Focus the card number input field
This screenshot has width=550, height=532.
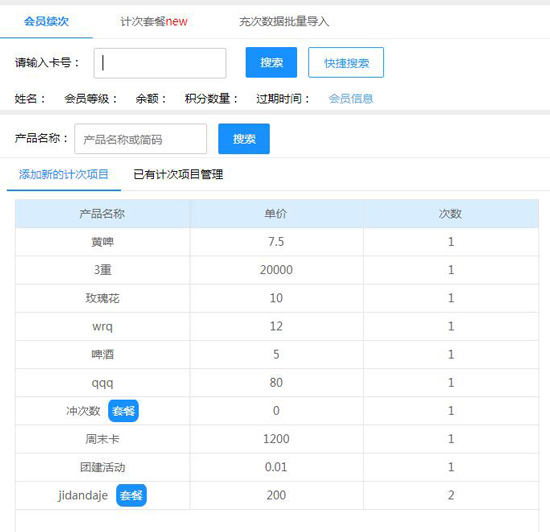click(160, 63)
